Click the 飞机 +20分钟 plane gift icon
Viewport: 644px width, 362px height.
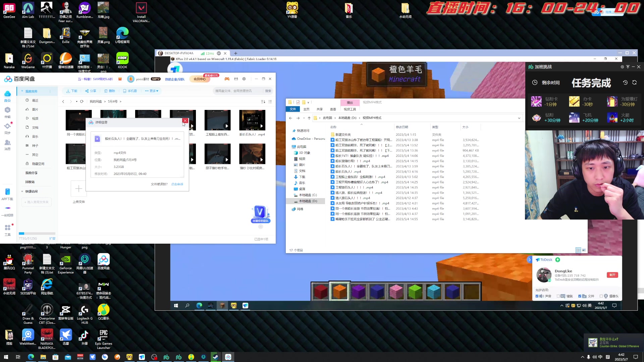(574, 118)
